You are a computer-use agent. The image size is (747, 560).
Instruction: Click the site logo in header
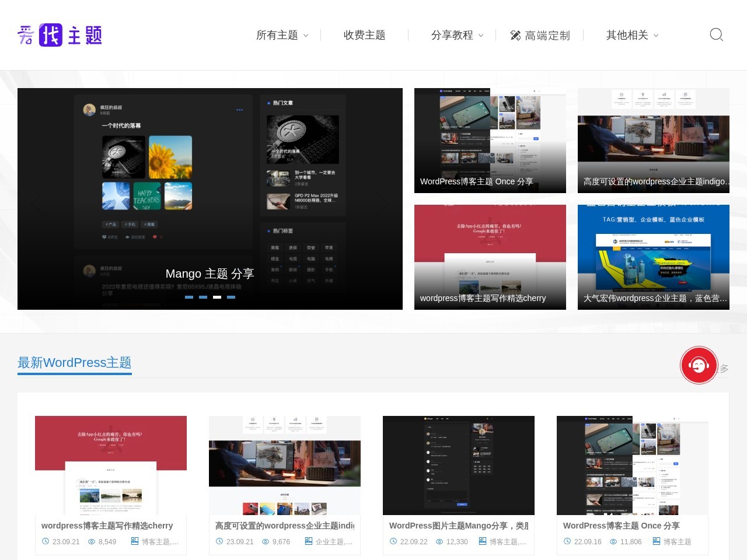(x=60, y=35)
